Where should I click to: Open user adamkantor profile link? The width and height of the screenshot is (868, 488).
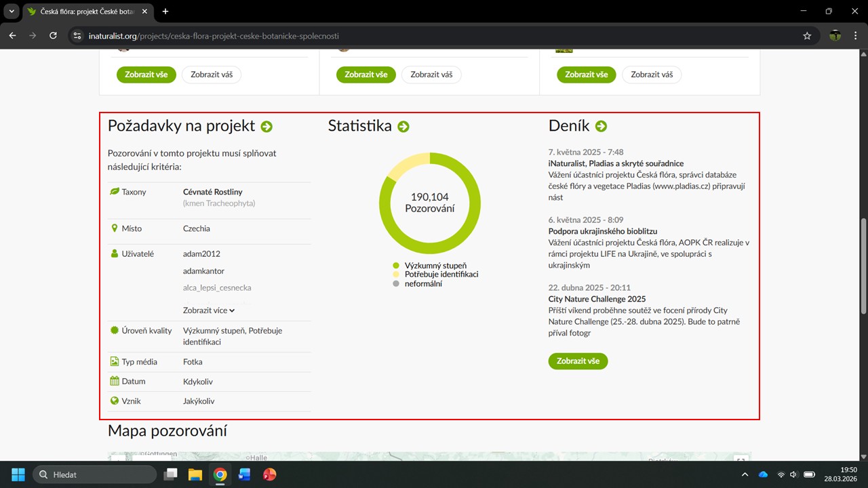pos(203,271)
